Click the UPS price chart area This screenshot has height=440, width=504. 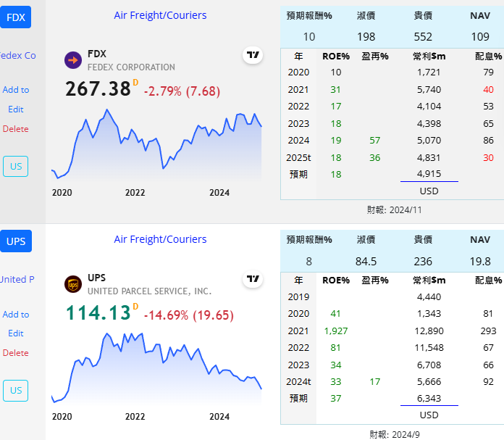click(x=156, y=368)
